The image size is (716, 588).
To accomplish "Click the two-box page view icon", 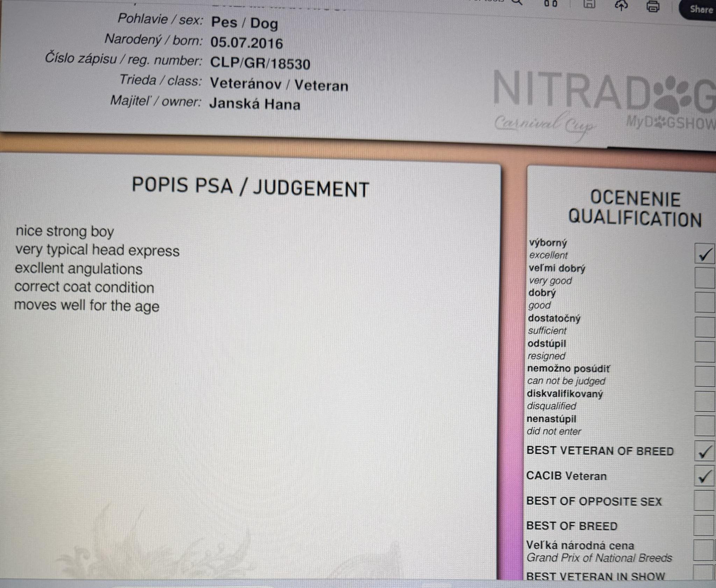I will (551, 3).
